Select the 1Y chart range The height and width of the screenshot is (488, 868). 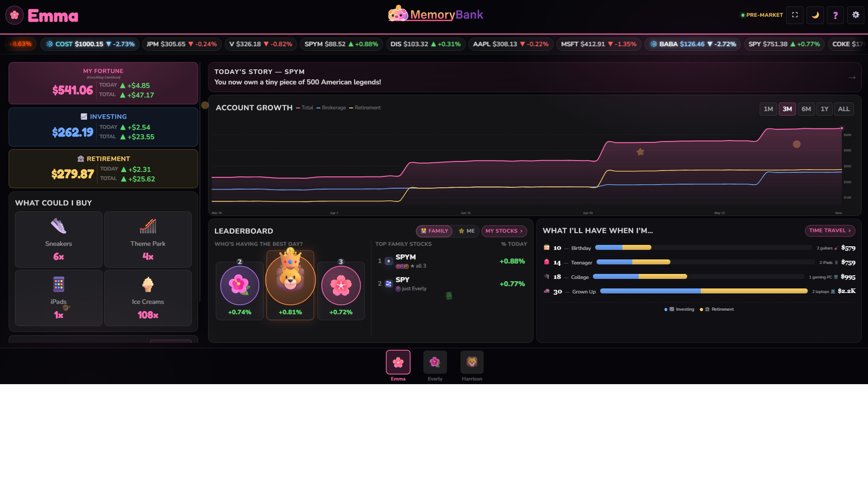(824, 109)
